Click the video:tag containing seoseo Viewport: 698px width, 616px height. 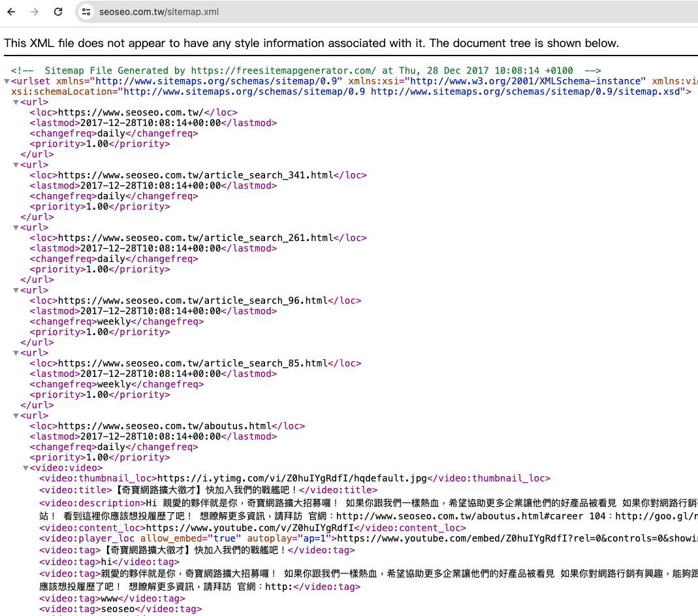121,609
